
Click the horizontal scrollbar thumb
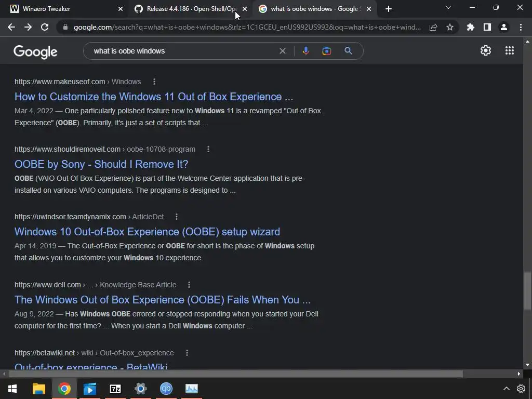(x=235, y=374)
